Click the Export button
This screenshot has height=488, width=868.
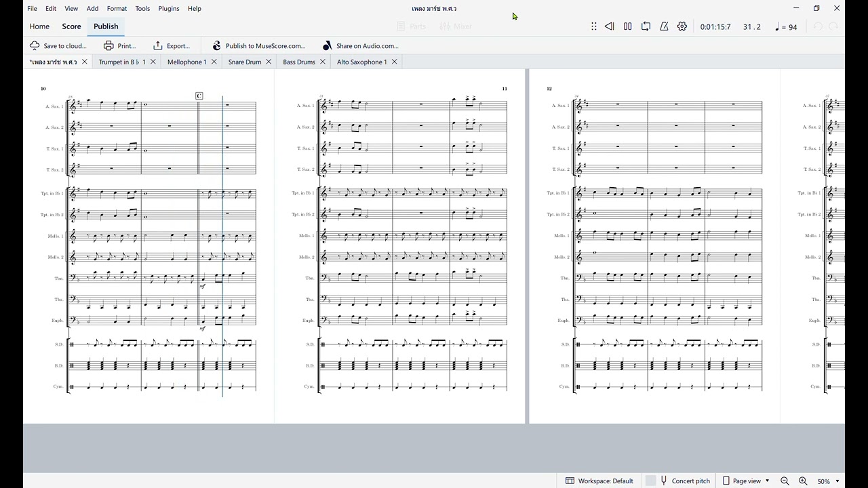tap(172, 45)
